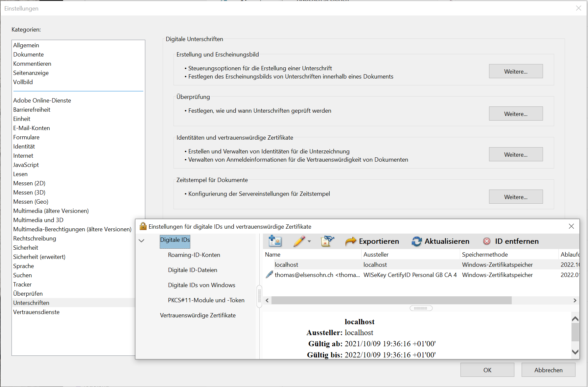
Task: Click the pen icon beside thomas@elsensohn.ch
Action: click(x=269, y=275)
